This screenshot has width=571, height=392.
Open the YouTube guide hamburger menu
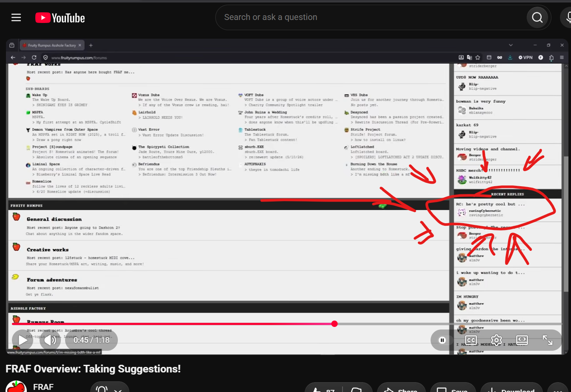click(16, 17)
